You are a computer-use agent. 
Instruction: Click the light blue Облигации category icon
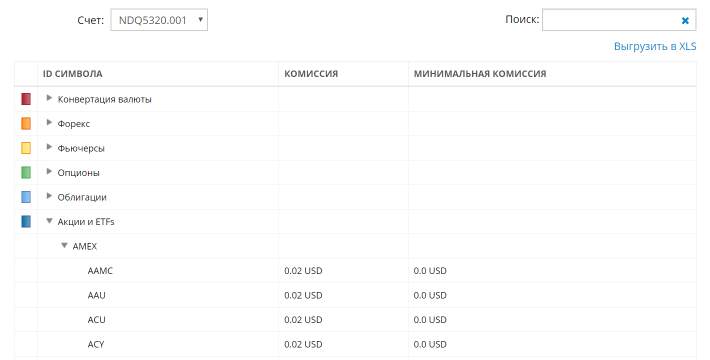[26, 197]
